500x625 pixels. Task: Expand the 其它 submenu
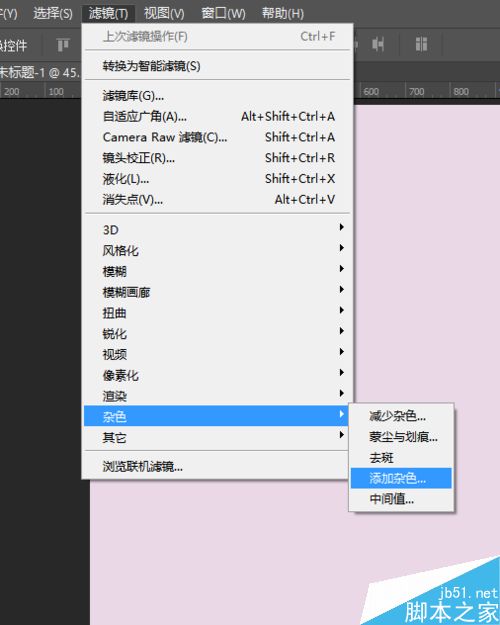(216, 437)
